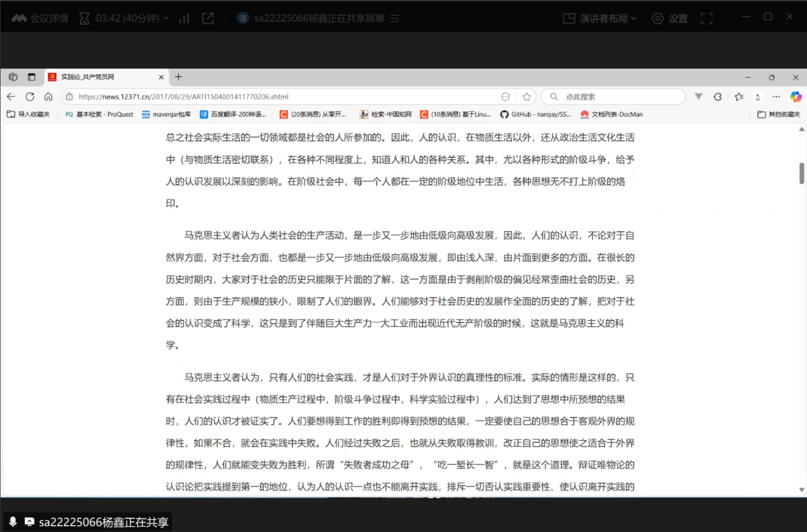Open a new tab with plus button
The image size is (807, 532).
[178, 77]
